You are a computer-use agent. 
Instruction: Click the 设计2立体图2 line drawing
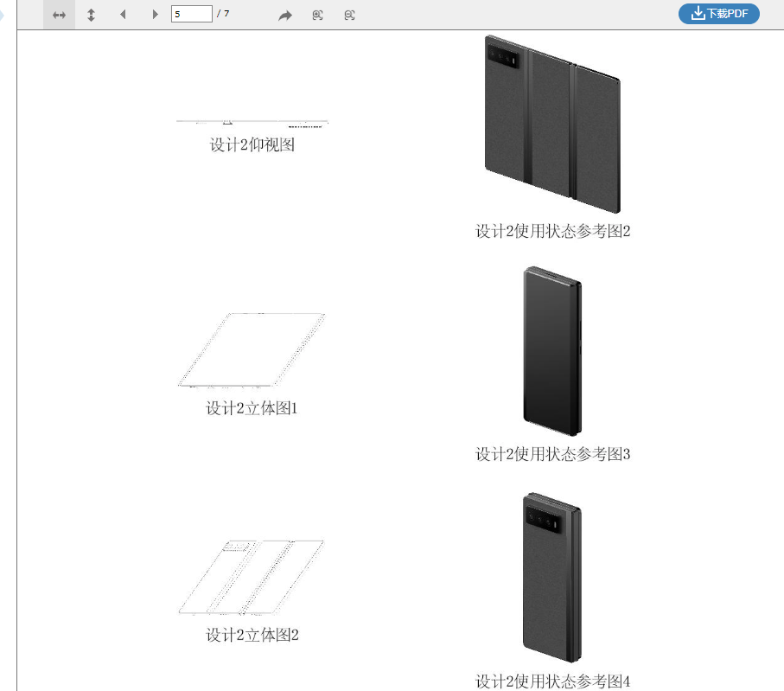click(x=252, y=578)
